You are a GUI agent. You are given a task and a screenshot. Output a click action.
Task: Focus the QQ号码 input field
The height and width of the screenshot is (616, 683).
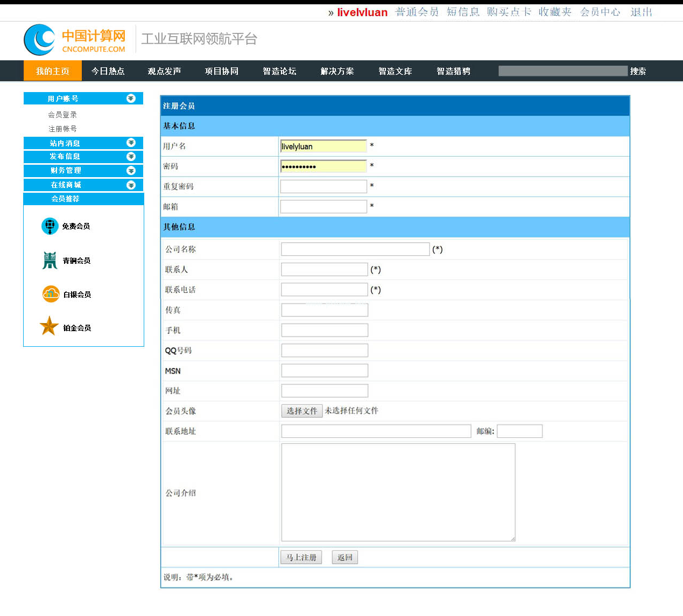coord(325,351)
